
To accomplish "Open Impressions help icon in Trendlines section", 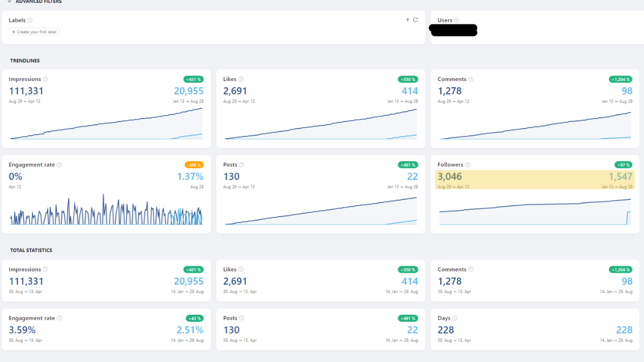I will tap(45, 79).
